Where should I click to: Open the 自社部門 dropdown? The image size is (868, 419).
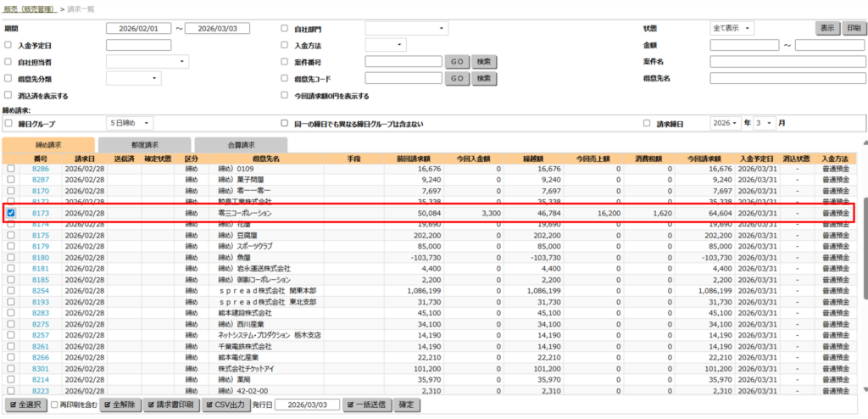coord(405,28)
